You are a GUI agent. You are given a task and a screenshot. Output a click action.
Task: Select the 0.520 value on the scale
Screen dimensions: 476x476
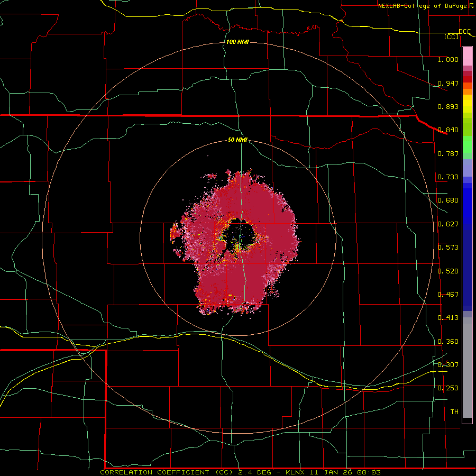click(448, 271)
